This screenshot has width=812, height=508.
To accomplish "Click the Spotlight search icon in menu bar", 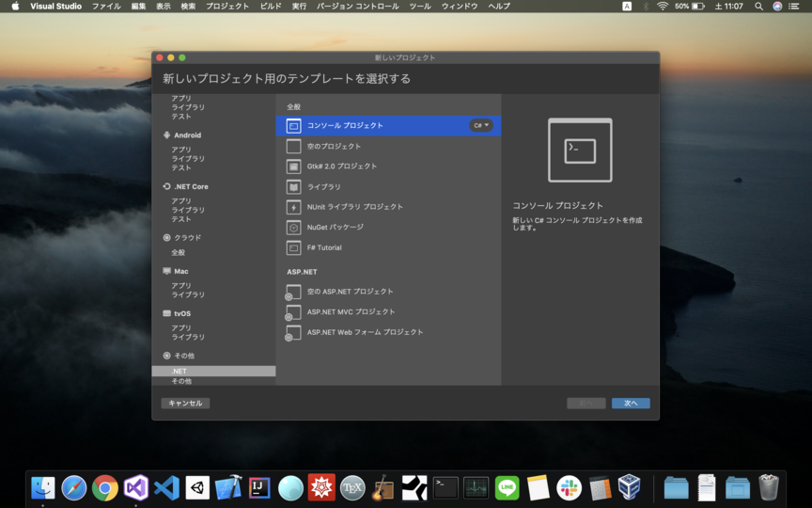I will [x=758, y=7].
